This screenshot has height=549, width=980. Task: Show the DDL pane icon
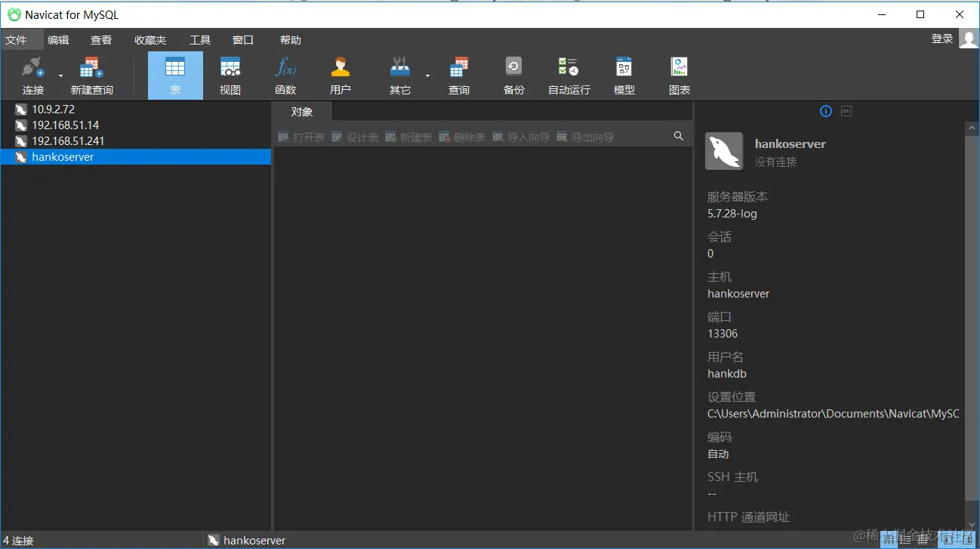tap(846, 111)
